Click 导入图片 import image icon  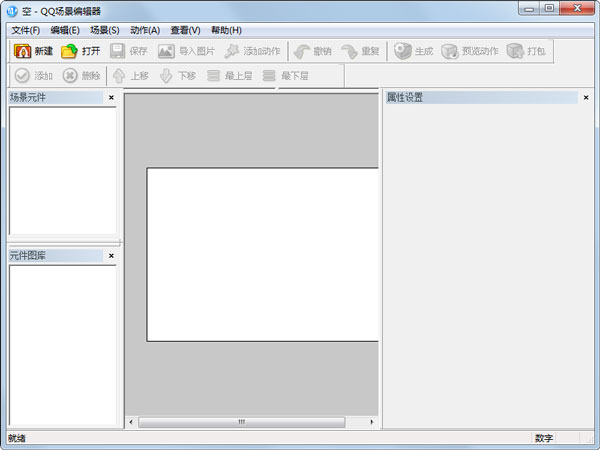[x=166, y=51]
